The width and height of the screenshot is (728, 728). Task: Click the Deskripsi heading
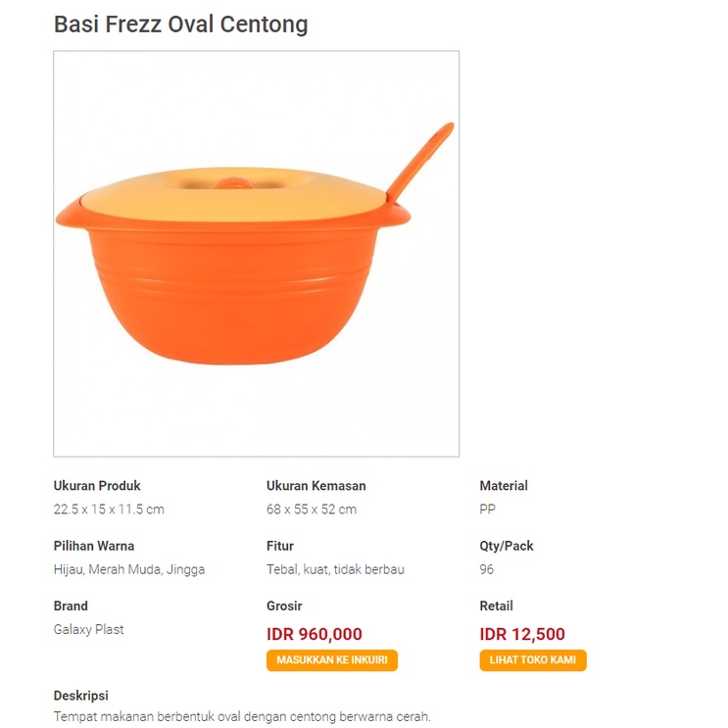coord(81,696)
